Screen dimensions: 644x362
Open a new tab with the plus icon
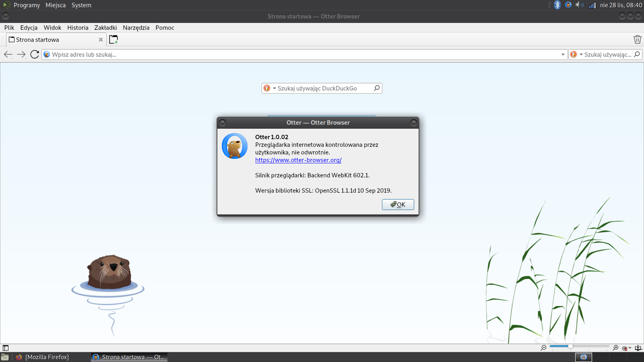(114, 40)
